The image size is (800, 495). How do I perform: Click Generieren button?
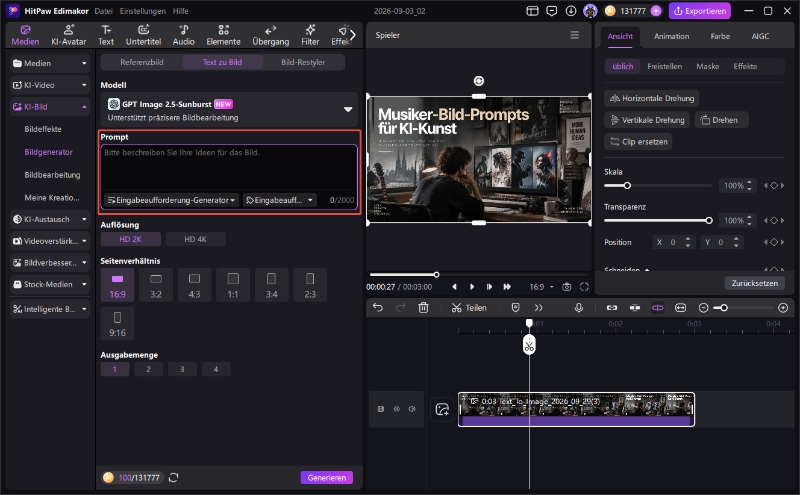point(327,478)
